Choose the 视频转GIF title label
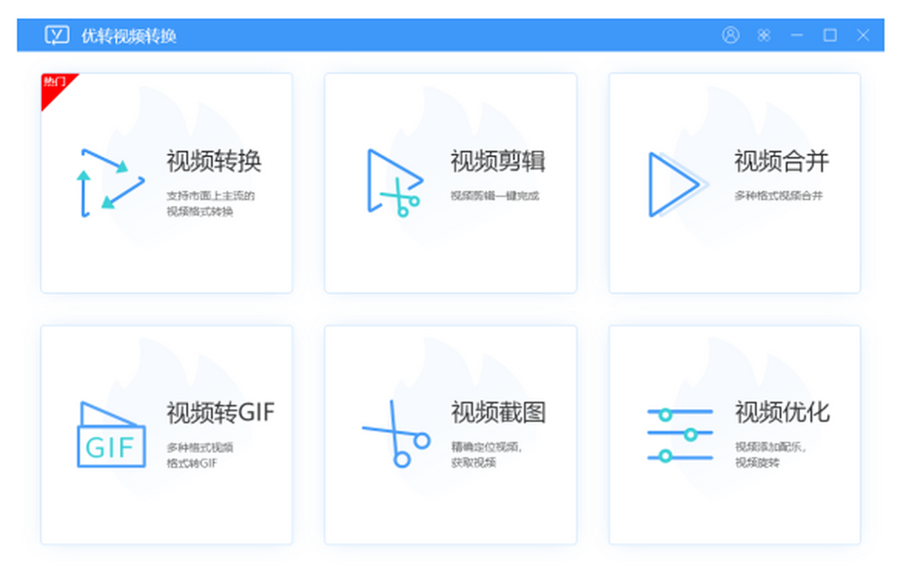Screen dimensions: 903x588 click(220, 412)
